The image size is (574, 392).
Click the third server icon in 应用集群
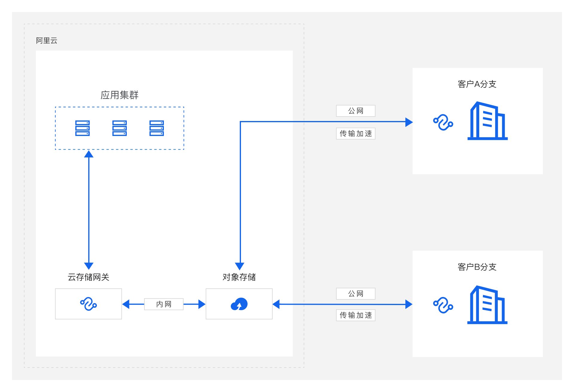point(157,128)
